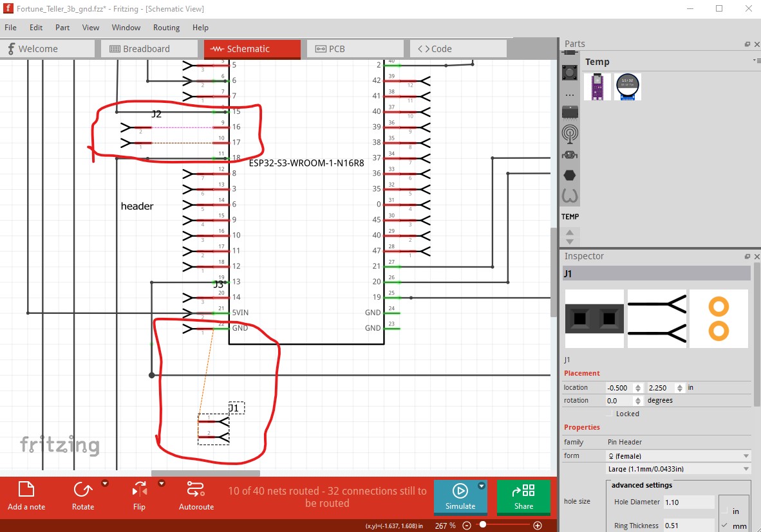Open the Routing menu
The height and width of the screenshot is (532, 761).
(x=166, y=28)
